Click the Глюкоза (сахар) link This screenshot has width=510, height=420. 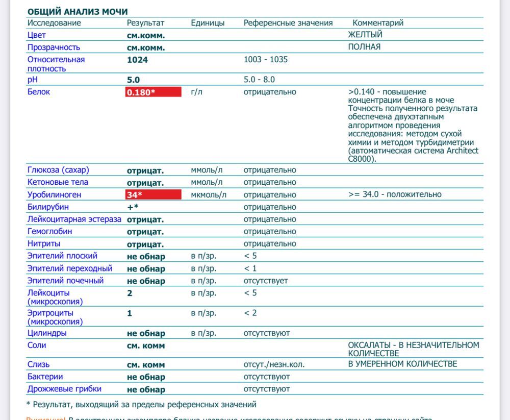pyautogui.click(x=58, y=170)
